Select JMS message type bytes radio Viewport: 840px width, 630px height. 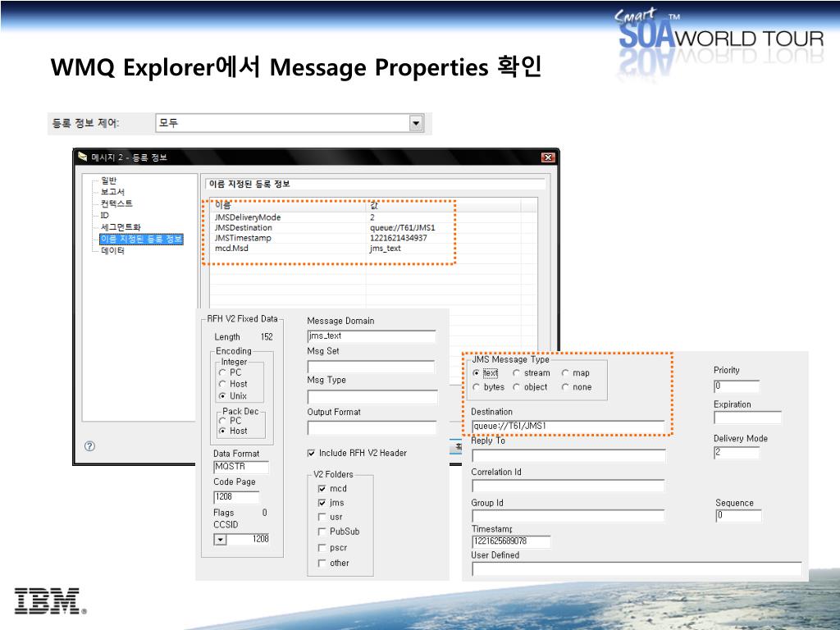477,387
